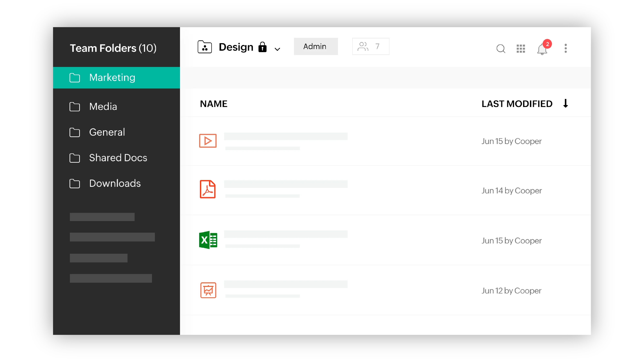644x362 pixels.
Task: Click the Shared Docs folder icon
Action: 75,158
